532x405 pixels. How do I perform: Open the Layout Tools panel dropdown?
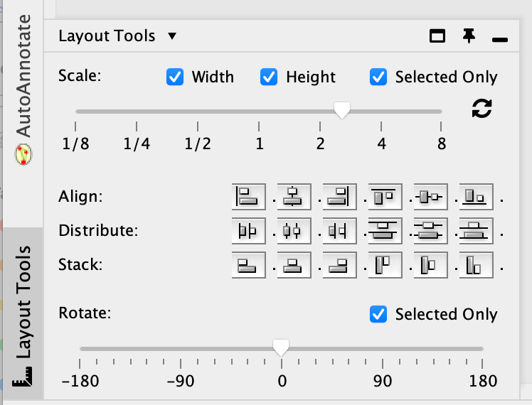pos(171,36)
